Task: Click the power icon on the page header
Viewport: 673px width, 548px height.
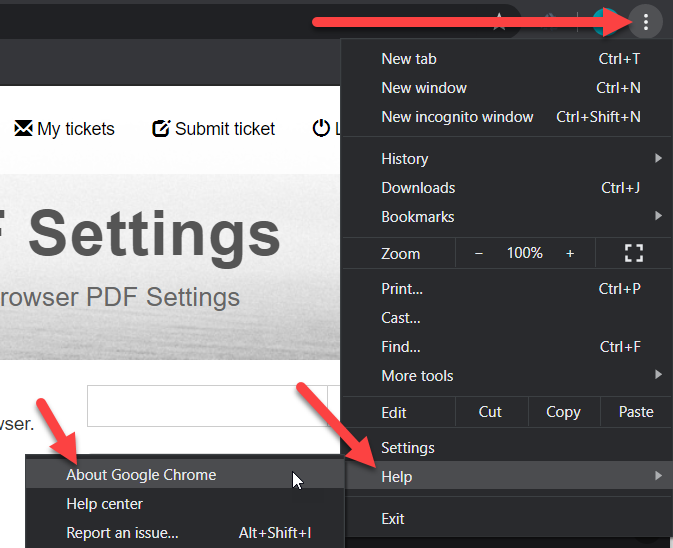Action: [321, 128]
